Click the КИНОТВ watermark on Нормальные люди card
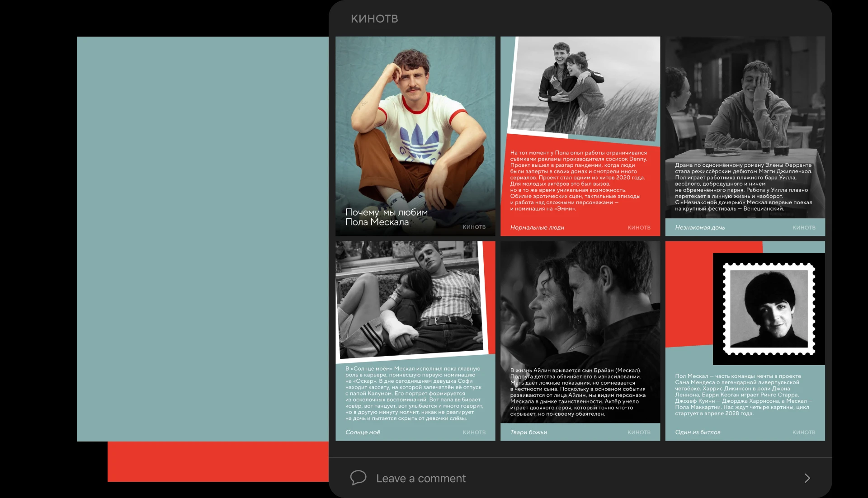 639,227
